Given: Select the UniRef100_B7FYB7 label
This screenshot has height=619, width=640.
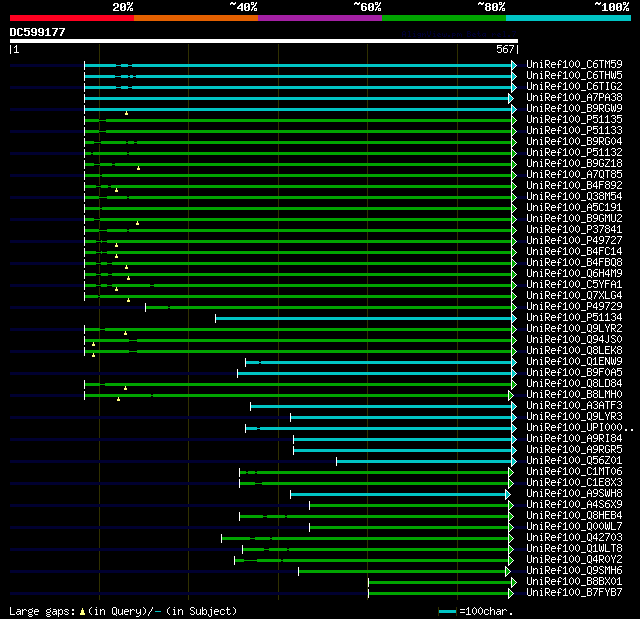Looking at the screenshot, I should pos(574,593).
